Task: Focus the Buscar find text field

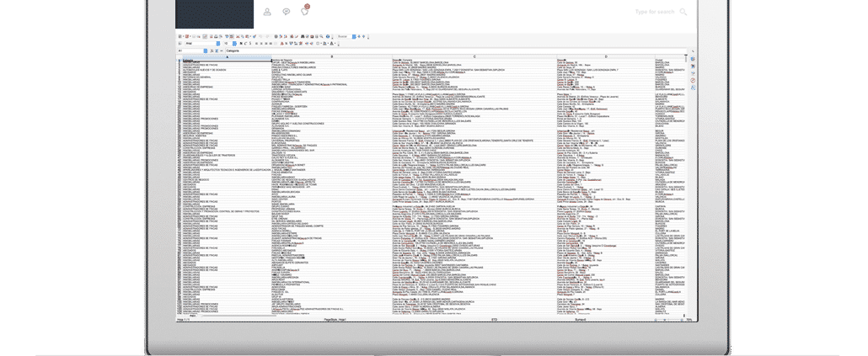Action: click(x=345, y=36)
